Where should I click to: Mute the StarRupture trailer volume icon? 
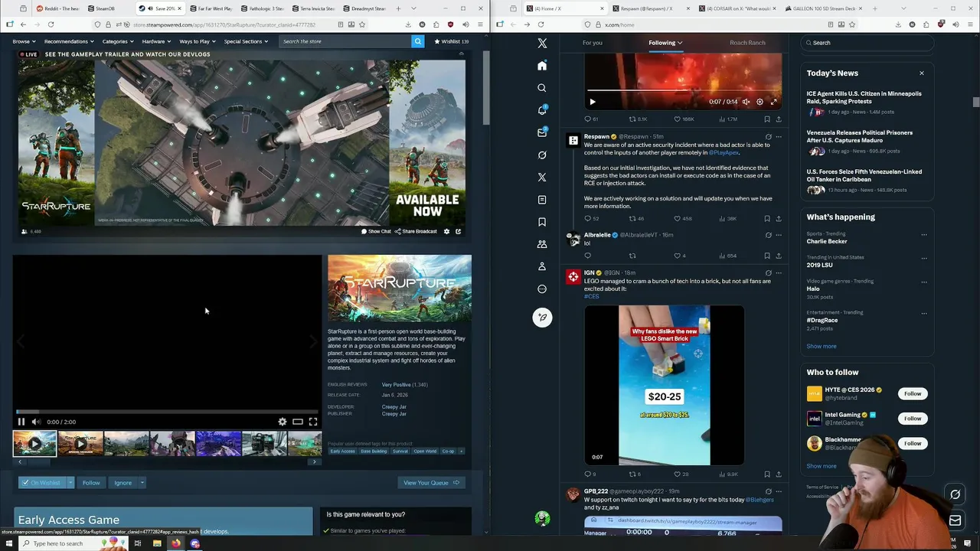coord(36,422)
